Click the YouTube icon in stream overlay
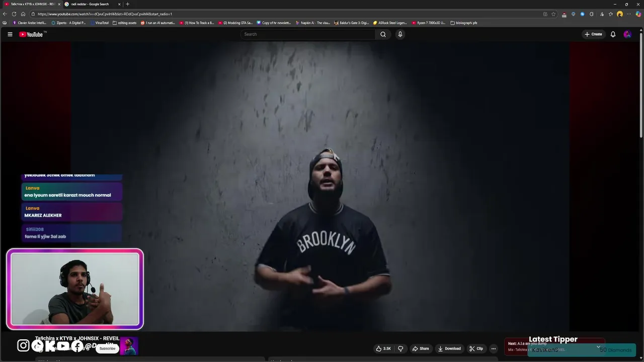 point(63,345)
